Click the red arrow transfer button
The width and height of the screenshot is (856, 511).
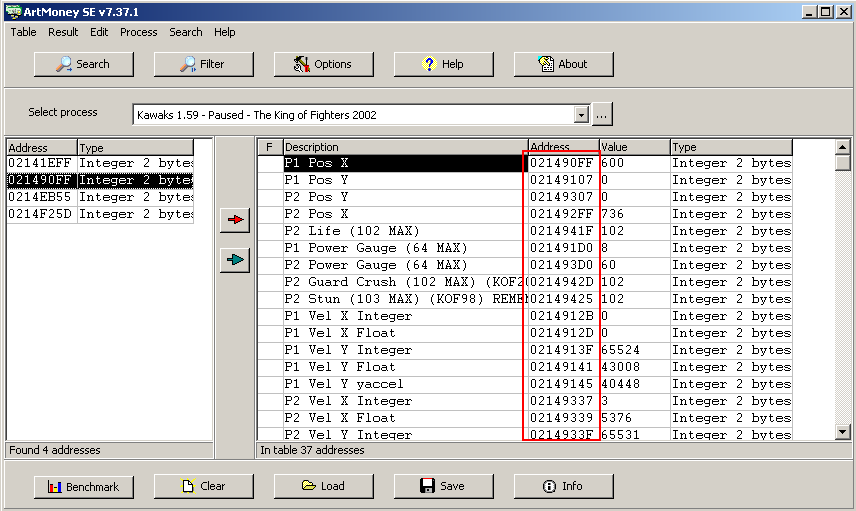[x=234, y=222]
